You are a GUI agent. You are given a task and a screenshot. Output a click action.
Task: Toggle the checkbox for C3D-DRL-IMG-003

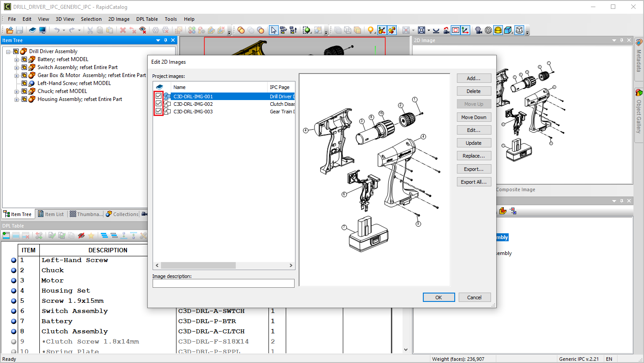[x=158, y=112]
